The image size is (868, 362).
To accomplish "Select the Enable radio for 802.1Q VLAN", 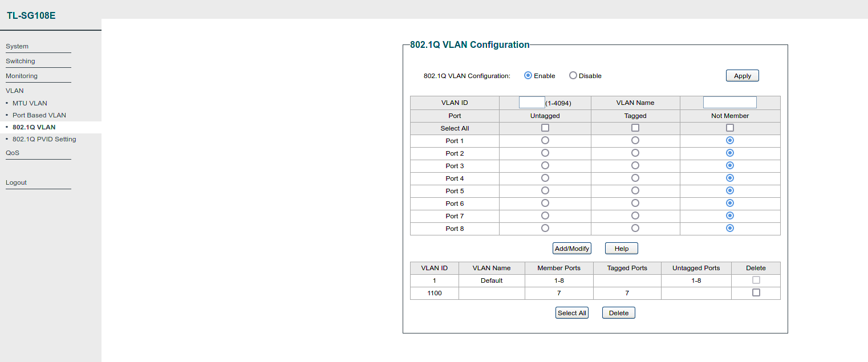I will click(528, 76).
